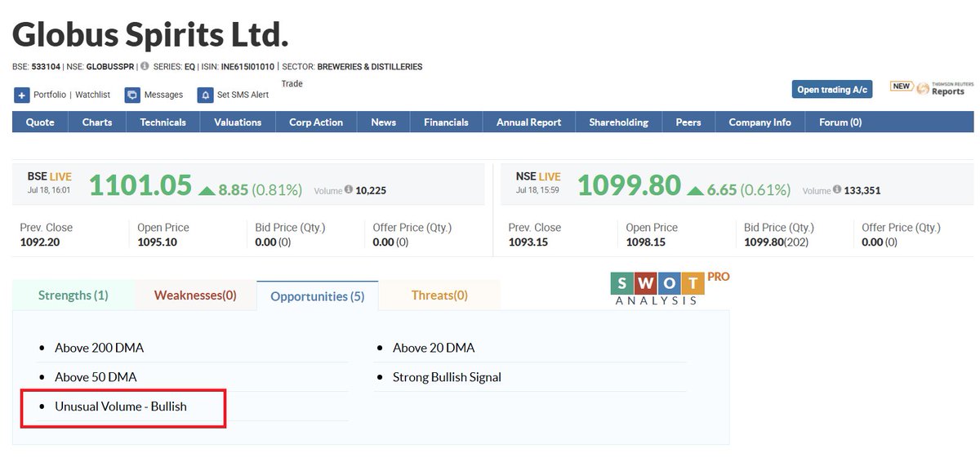Open the Valuations tab
980x462 pixels.
click(238, 122)
